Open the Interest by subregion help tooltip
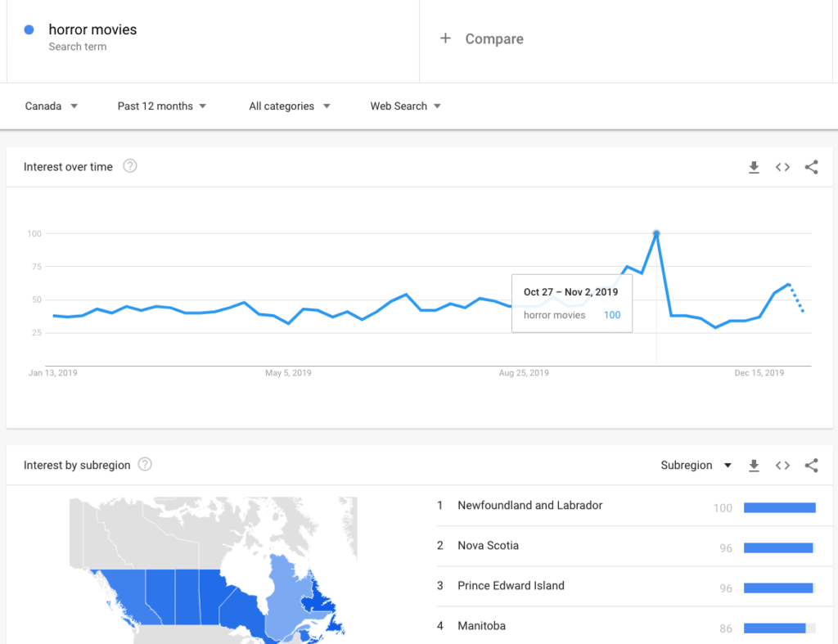The image size is (838, 644). (x=144, y=464)
